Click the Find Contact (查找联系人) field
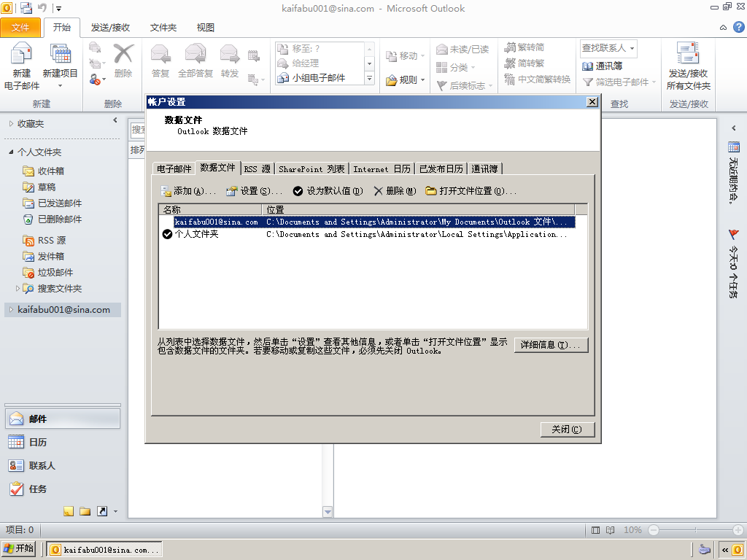The height and width of the screenshot is (560, 747). pyautogui.click(x=608, y=48)
